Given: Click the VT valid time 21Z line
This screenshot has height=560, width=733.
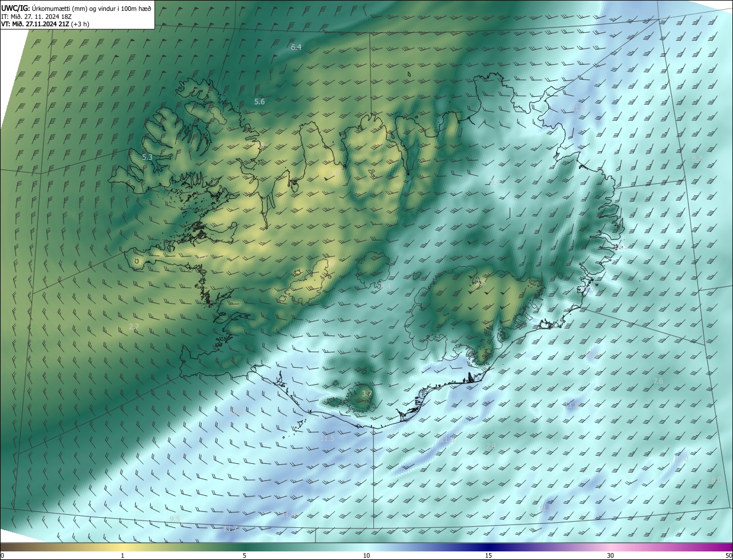Looking at the screenshot, I should (45, 24).
